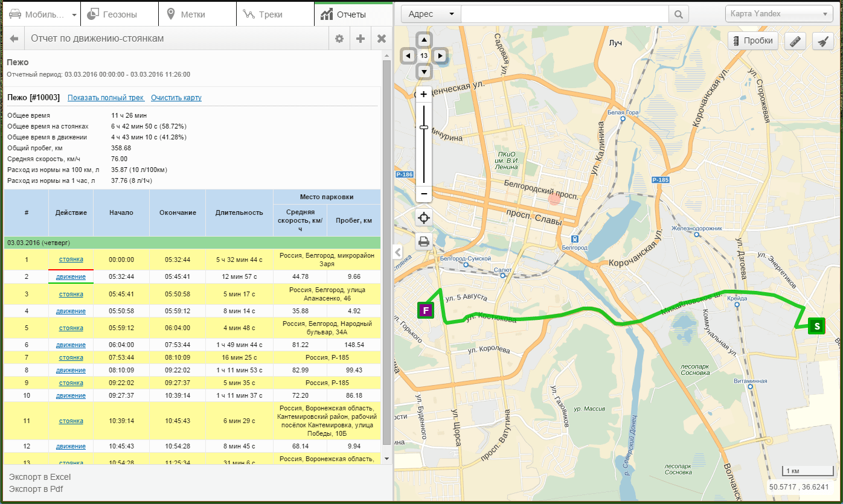The width and height of the screenshot is (843, 504).
Task: Click the coordinates readout '50.5717 , 36.6241'
Action: point(798,486)
